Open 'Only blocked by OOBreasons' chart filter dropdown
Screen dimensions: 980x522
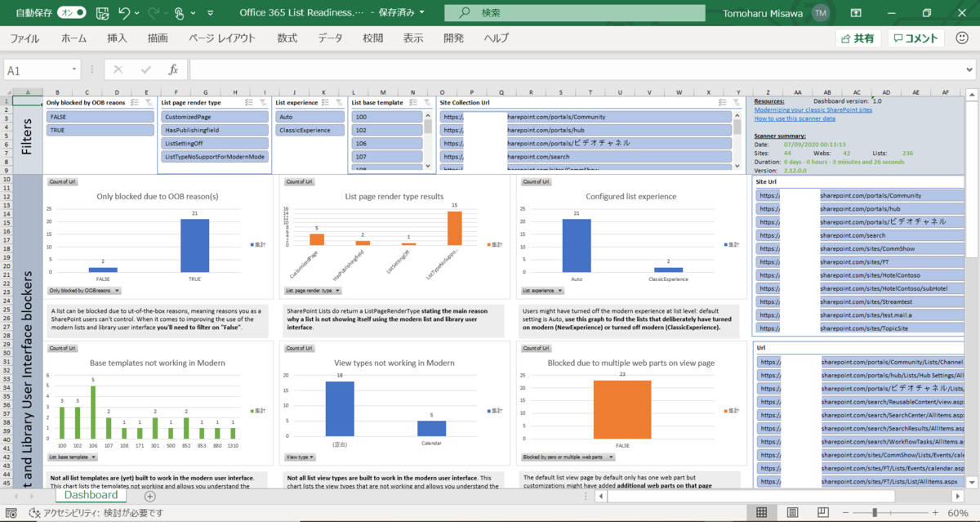tap(85, 290)
